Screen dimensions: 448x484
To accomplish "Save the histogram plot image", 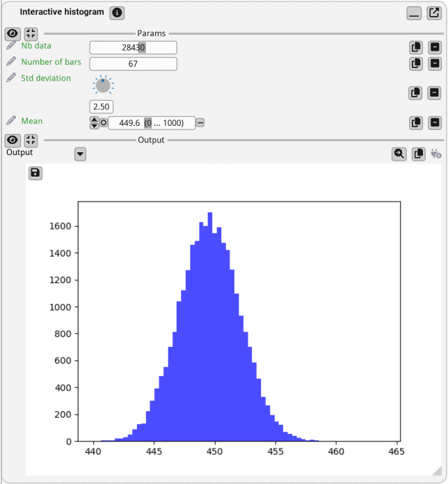I will click(x=35, y=172).
